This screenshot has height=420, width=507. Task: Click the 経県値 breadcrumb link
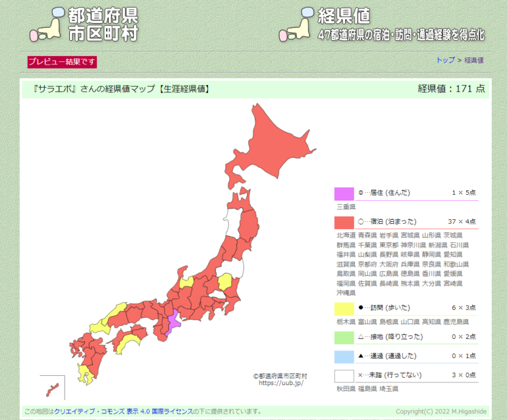point(473,60)
